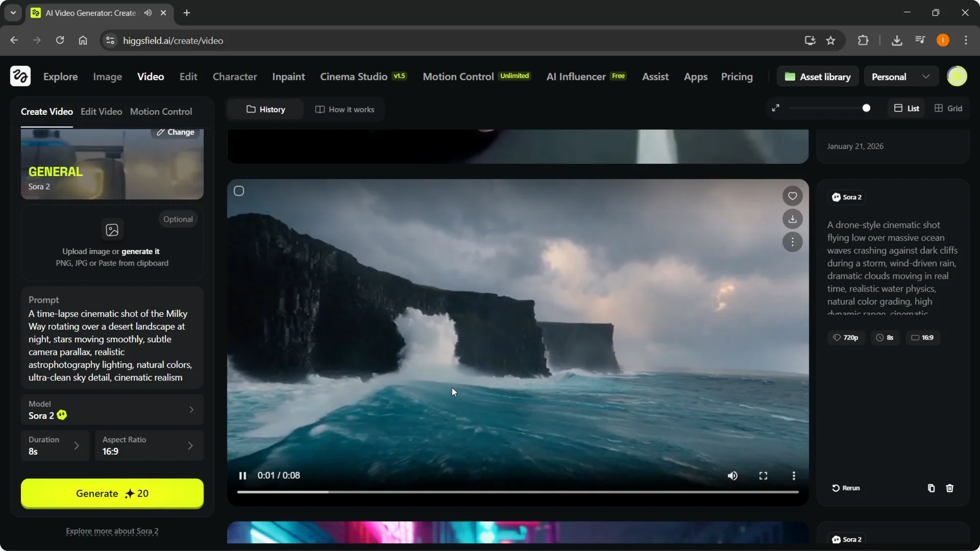Adjust the thumbnail size slider
This screenshot has width=980, height=551.
point(866,108)
